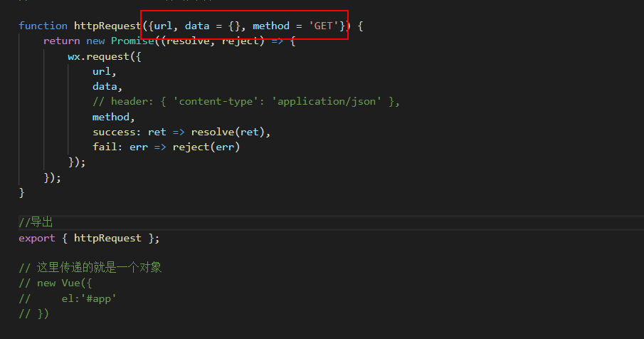
Task: Click the final commented '// })' line
Action: click(33, 314)
